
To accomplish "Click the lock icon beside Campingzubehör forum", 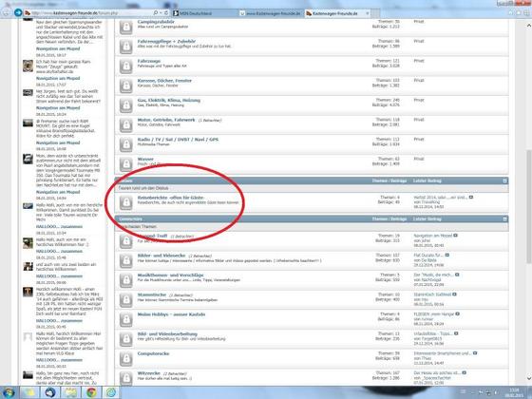I will [x=126, y=27].
